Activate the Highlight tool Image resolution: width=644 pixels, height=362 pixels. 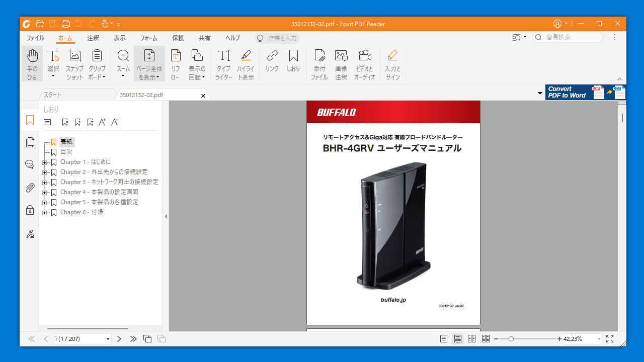click(x=246, y=64)
